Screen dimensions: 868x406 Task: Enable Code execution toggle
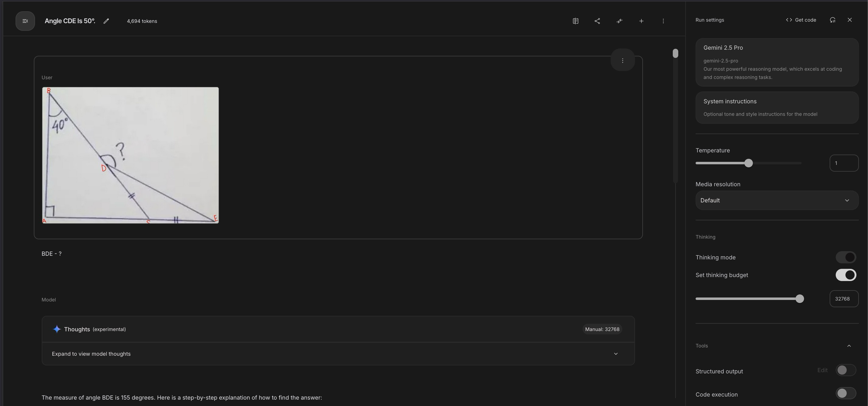[845, 393]
